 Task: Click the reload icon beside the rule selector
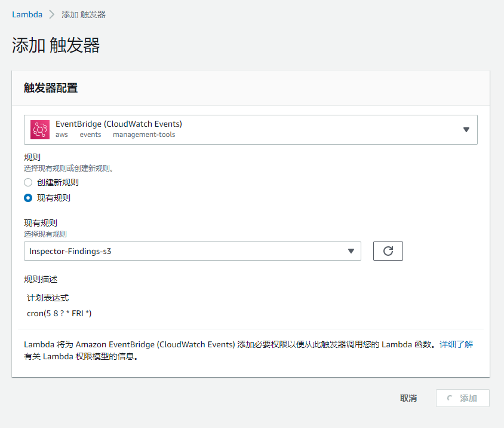[388, 250]
